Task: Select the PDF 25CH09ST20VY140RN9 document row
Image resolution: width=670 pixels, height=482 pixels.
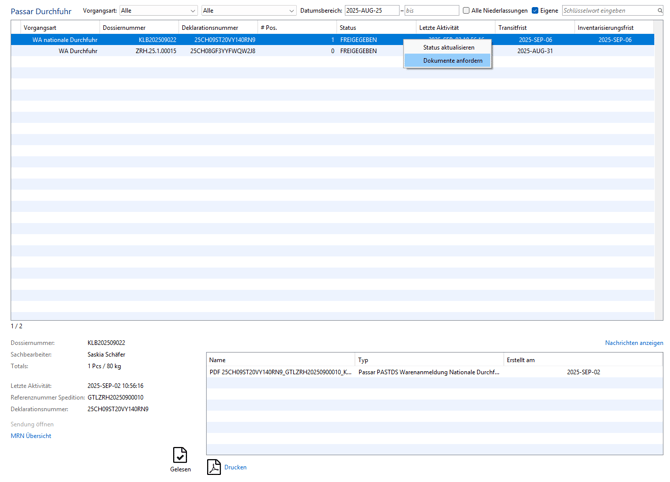Action: tap(435, 372)
